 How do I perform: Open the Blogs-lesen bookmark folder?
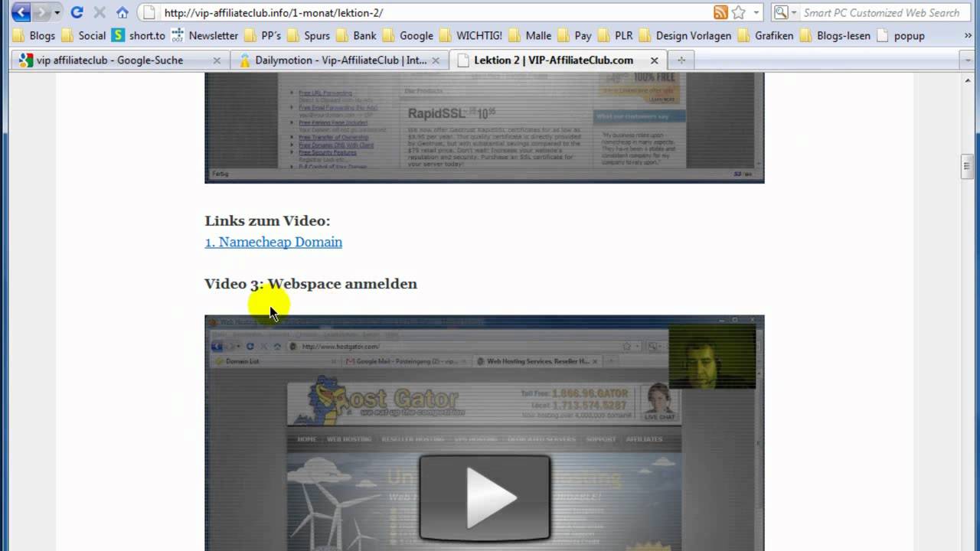click(x=835, y=35)
